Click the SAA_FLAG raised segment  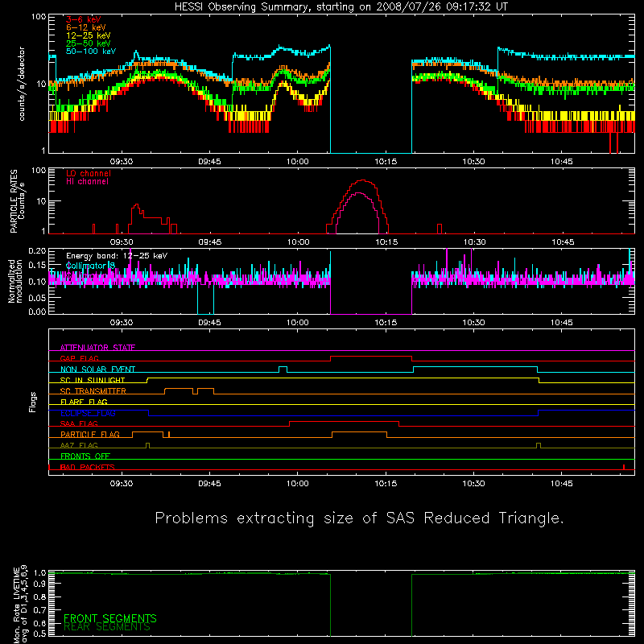[x=345, y=421]
